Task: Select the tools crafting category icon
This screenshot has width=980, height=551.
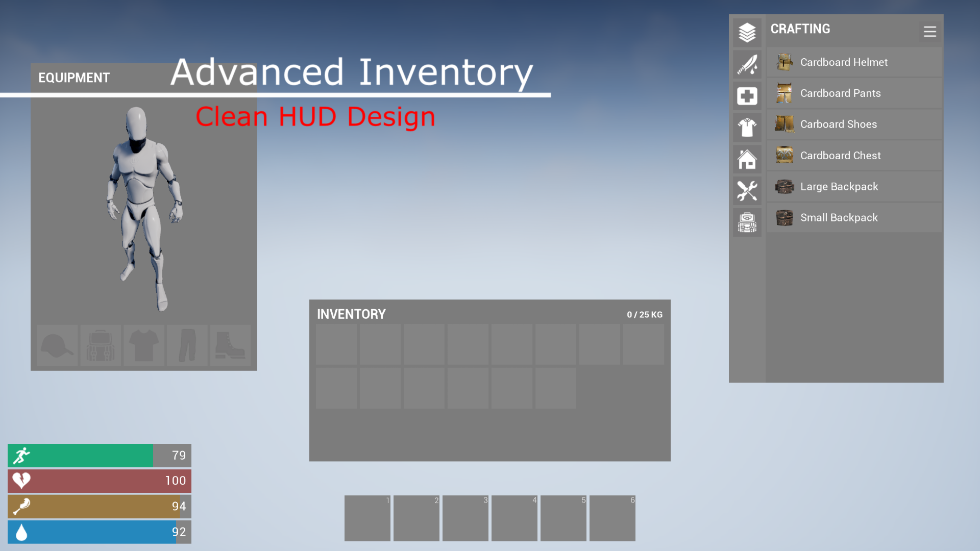Action: click(746, 189)
